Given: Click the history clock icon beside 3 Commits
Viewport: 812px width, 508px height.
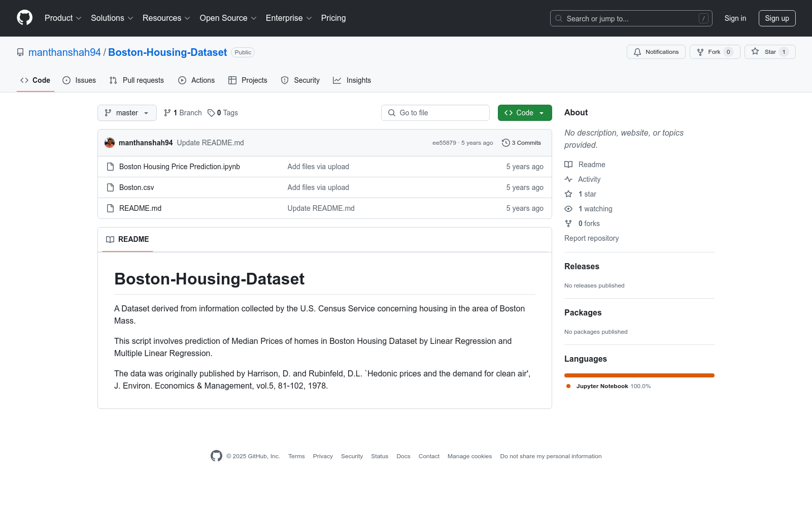Looking at the screenshot, I should tap(505, 143).
